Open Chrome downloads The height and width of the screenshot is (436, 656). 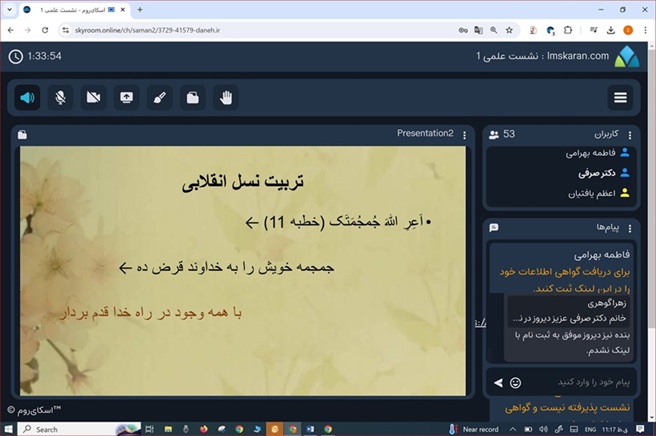611,30
